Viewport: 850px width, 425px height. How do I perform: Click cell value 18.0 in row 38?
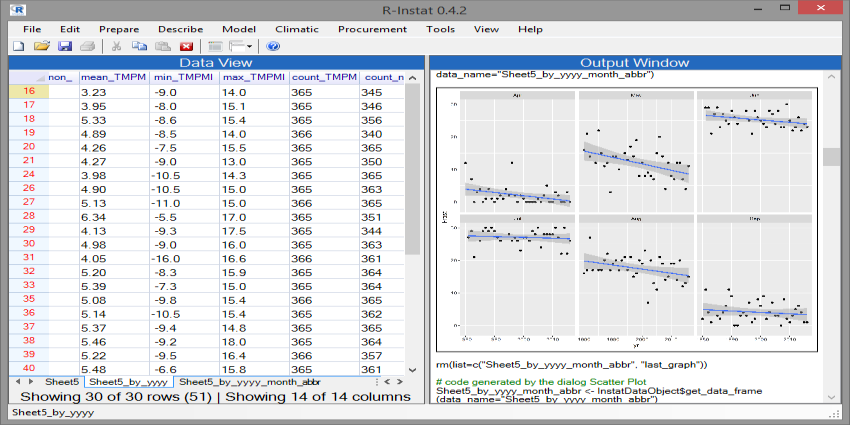tap(254, 342)
